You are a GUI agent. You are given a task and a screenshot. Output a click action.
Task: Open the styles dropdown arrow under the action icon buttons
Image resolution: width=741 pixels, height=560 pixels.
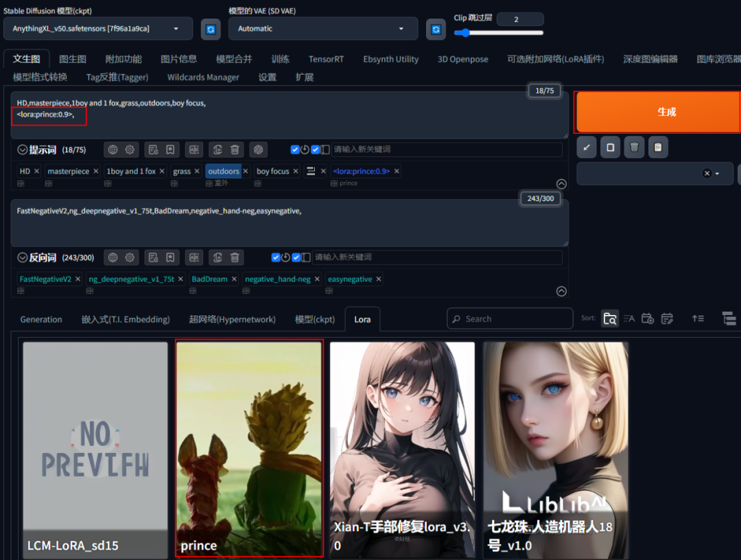[x=718, y=174]
